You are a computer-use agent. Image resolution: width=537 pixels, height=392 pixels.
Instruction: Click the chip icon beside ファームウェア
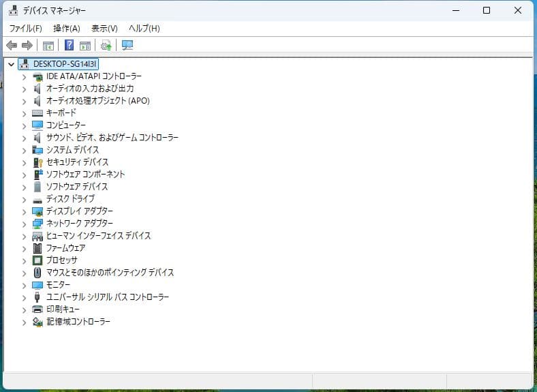tap(37, 248)
